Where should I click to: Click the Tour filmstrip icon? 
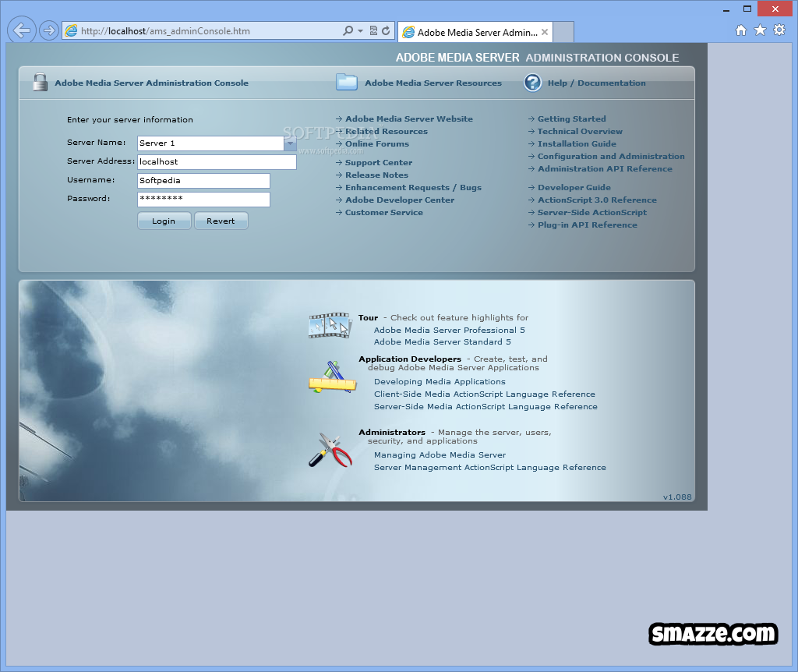pyautogui.click(x=330, y=325)
